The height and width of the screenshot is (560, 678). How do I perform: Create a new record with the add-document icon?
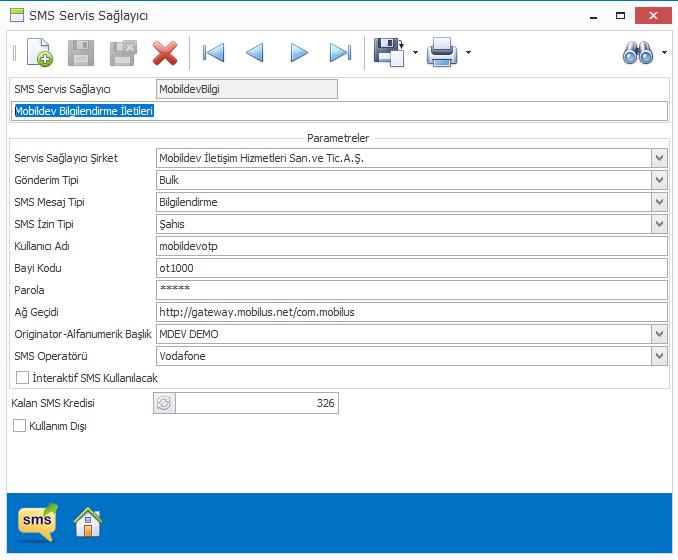[x=40, y=53]
